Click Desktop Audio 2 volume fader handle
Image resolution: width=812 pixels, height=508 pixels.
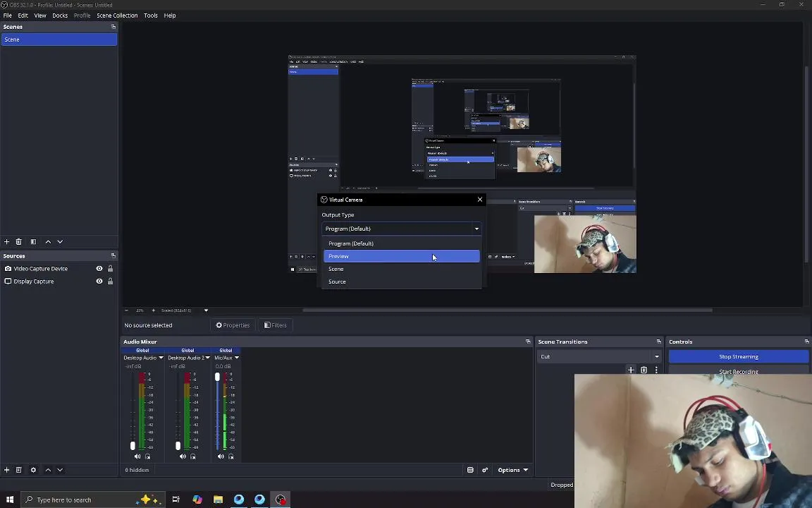[178, 446]
